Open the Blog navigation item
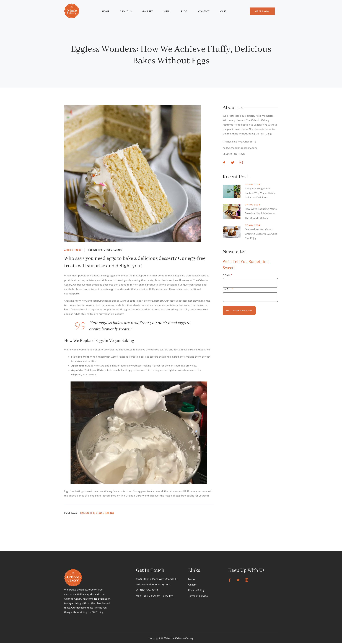This screenshot has width=342, height=644. [x=184, y=11]
